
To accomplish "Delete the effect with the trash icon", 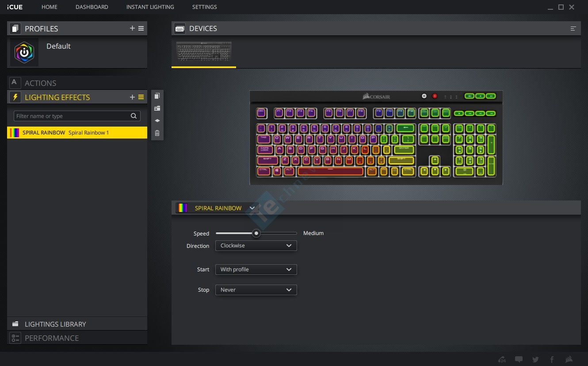I will (x=157, y=133).
